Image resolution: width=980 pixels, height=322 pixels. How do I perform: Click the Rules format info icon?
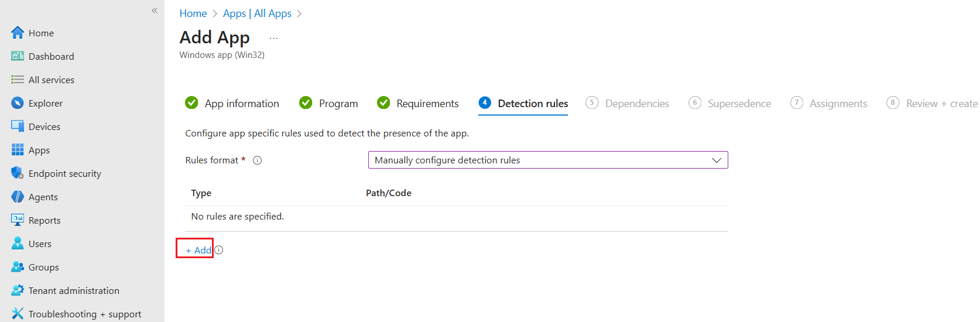pyautogui.click(x=257, y=160)
